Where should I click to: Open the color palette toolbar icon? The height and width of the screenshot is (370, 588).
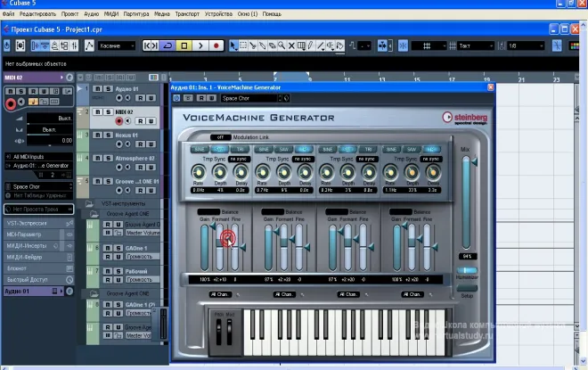tap(574, 45)
